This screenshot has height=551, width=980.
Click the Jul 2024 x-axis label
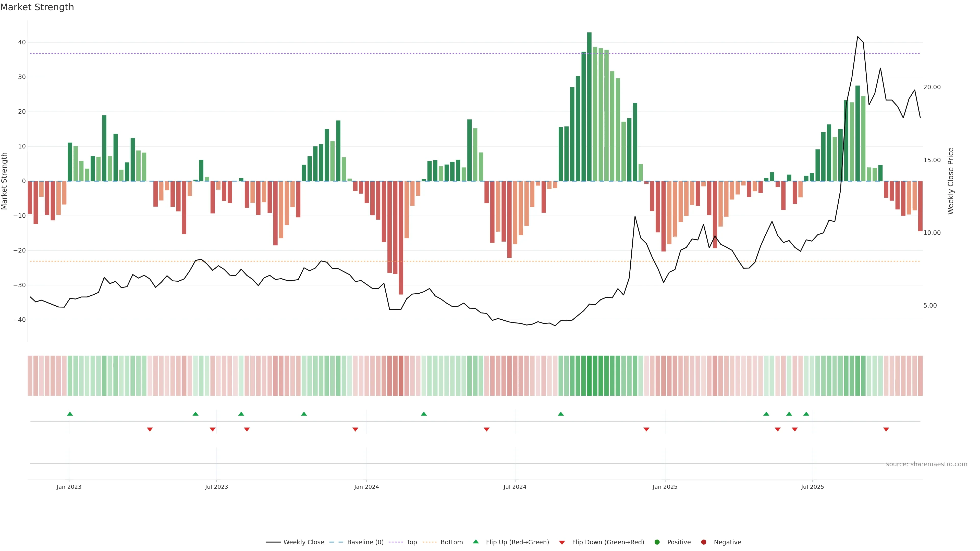coord(515,487)
